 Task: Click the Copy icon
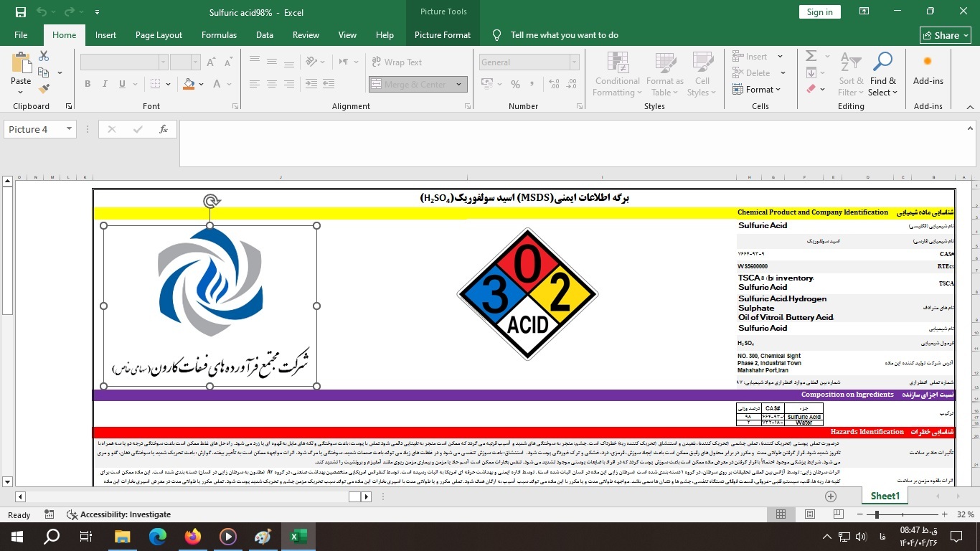coord(44,72)
